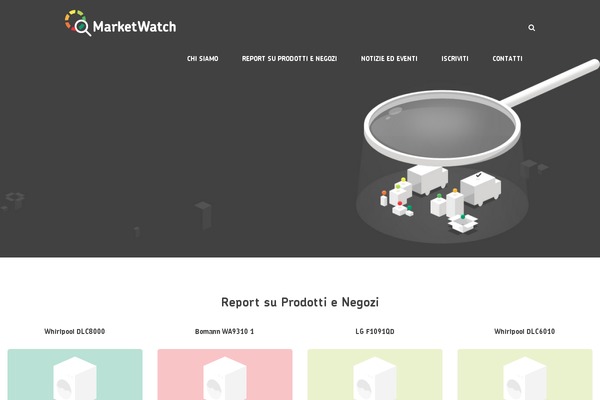Select the Iscriviti navigation link
The width and height of the screenshot is (600, 400).
[x=455, y=59]
